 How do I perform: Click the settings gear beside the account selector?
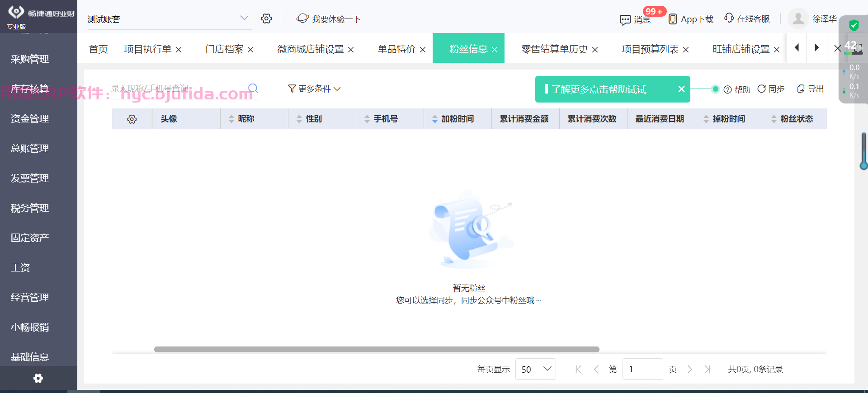[266, 19]
